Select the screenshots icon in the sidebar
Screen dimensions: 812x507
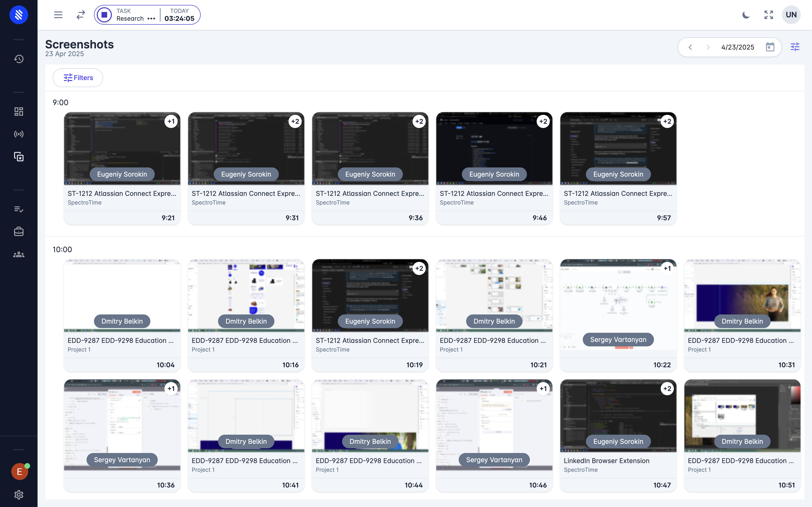click(x=19, y=157)
